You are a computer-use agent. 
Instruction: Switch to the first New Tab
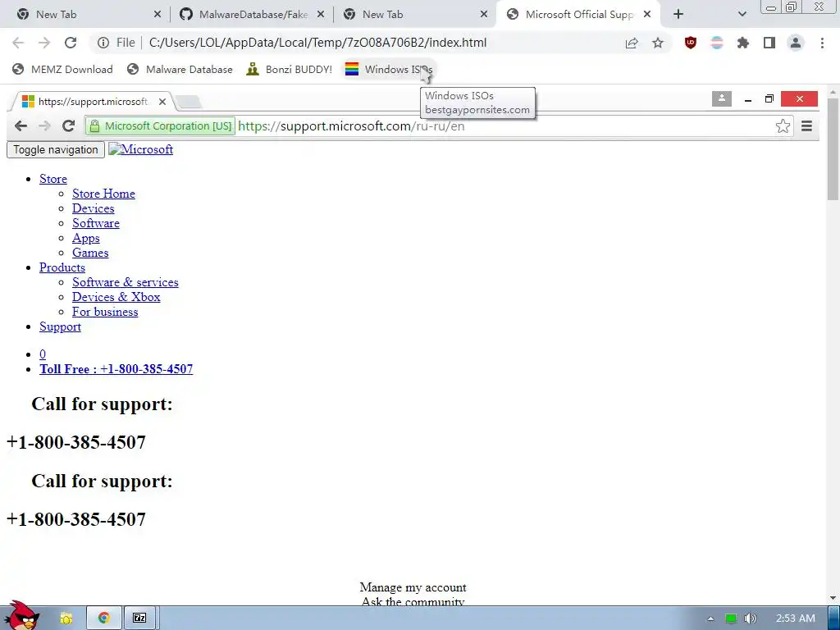click(x=89, y=15)
